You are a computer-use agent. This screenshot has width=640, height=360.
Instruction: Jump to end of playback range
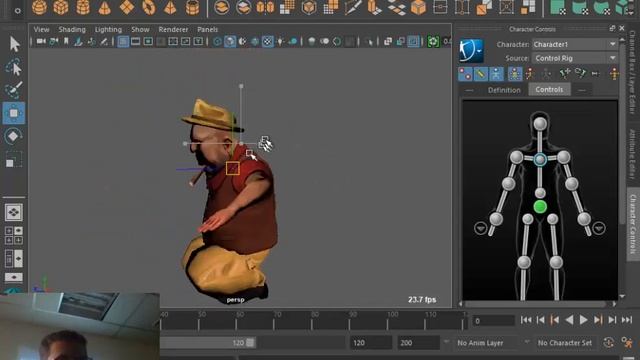[x=627, y=320]
